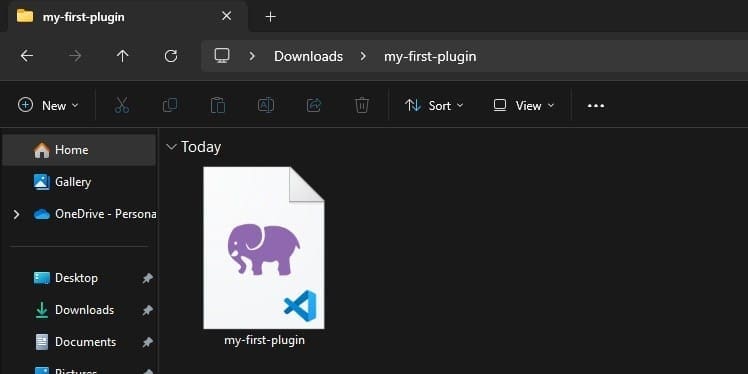This screenshot has width=748, height=374.
Task: Open Downloads in quick access sidebar
Action: (74, 310)
